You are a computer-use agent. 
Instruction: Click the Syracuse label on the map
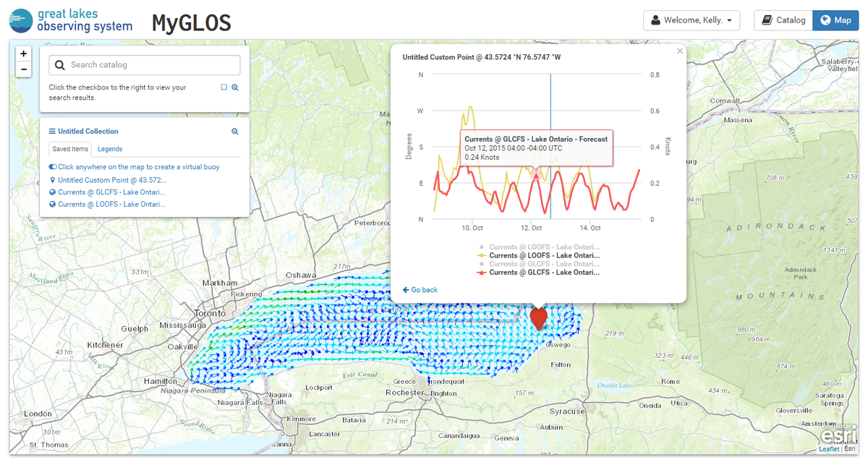click(x=567, y=411)
